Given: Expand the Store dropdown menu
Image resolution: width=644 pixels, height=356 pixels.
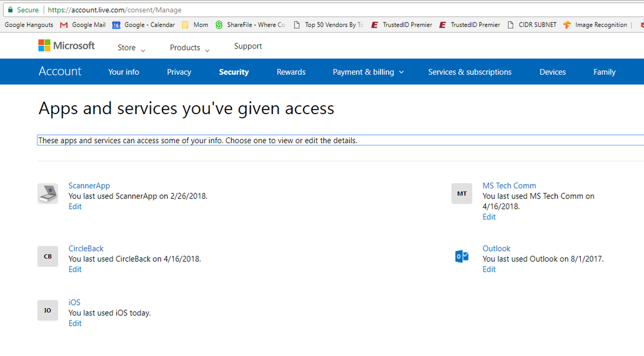Looking at the screenshot, I should tap(132, 48).
